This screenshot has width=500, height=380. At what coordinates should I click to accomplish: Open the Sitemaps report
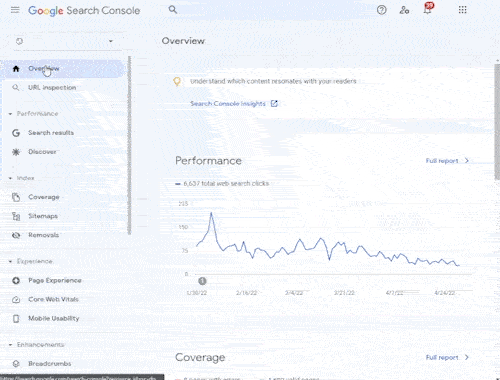coord(43,216)
